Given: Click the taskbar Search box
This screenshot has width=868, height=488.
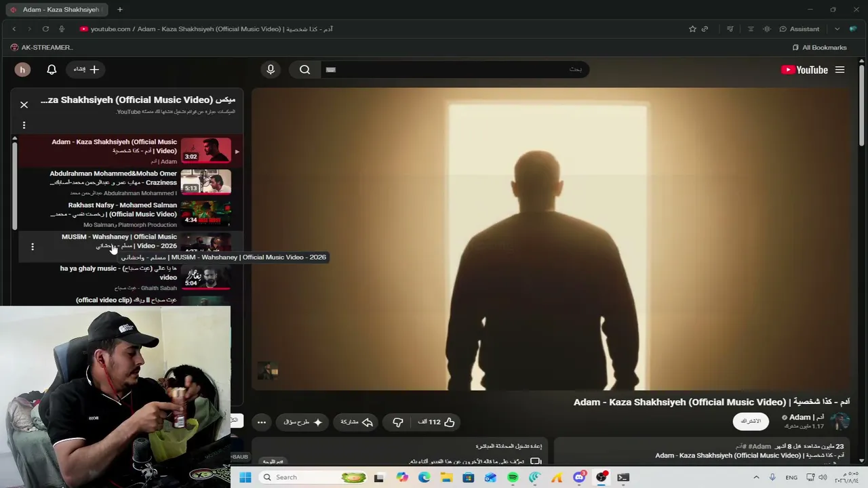Looking at the screenshot, I should tap(314, 477).
